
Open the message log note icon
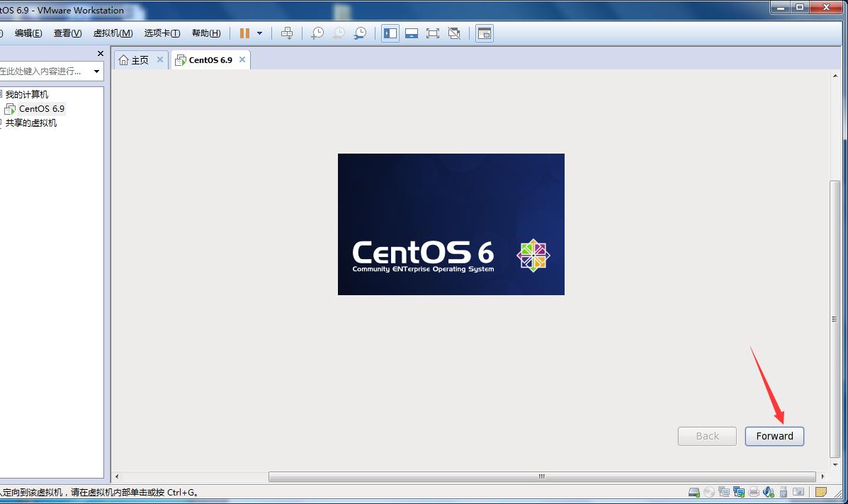point(821,491)
